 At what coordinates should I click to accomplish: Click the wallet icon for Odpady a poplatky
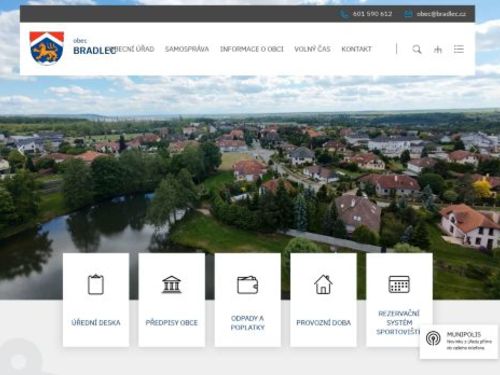point(247,285)
